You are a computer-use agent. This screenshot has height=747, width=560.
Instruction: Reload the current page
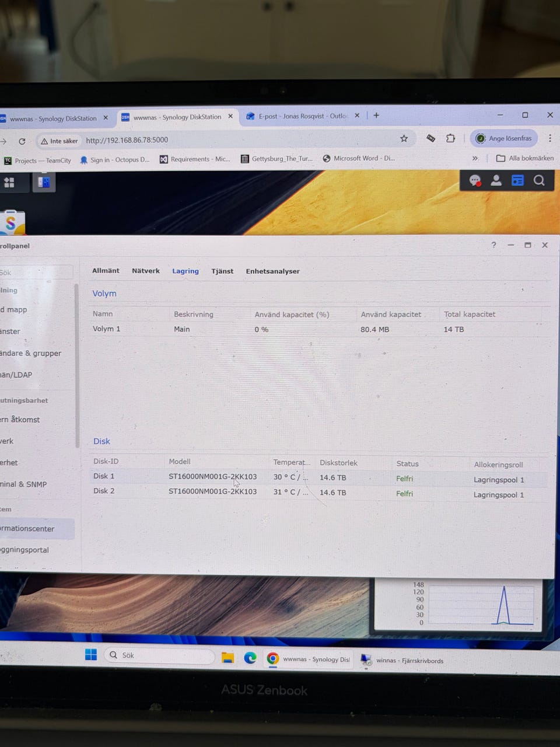coord(22,141)
